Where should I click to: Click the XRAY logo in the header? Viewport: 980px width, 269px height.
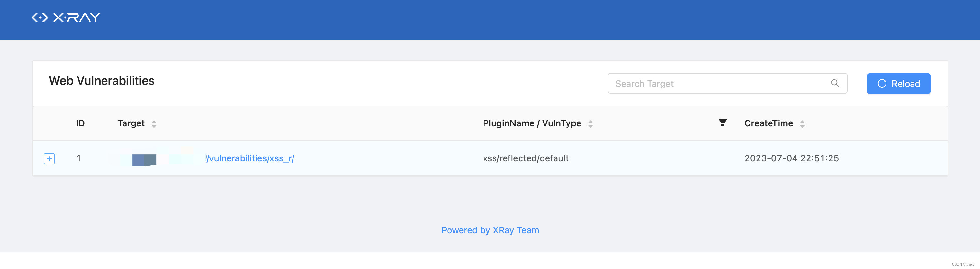coord(66,18)
